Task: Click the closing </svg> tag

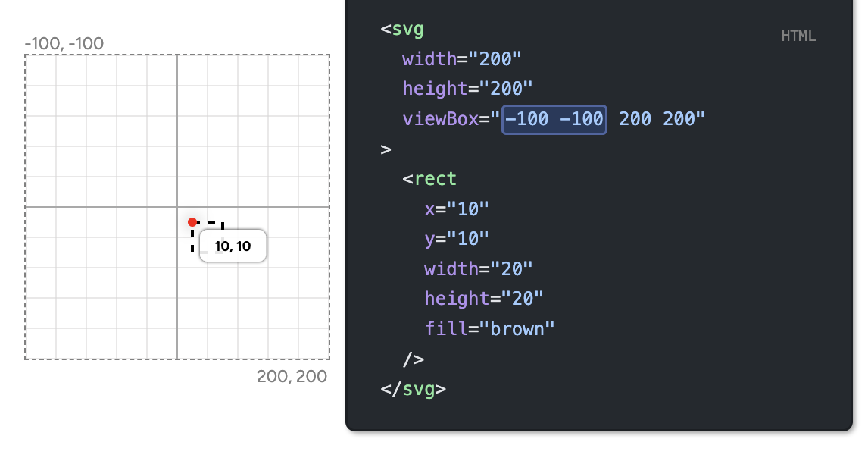Action: point(412,389)
